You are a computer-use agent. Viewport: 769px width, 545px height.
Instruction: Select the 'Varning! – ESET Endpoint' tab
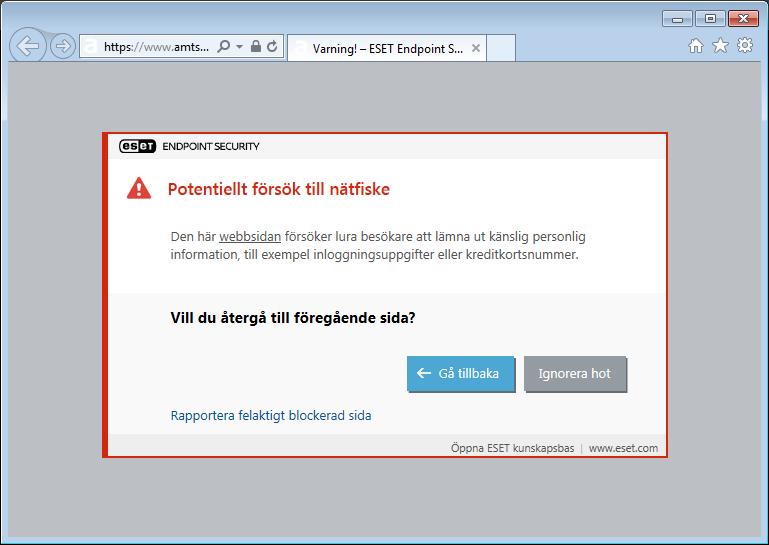385,48
